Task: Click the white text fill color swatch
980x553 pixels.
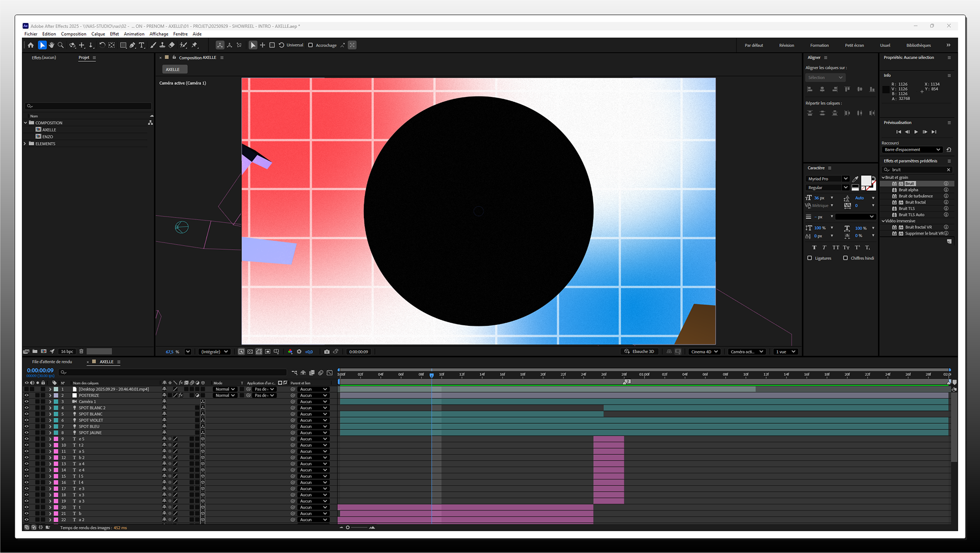Action: [x=866, y=180]
